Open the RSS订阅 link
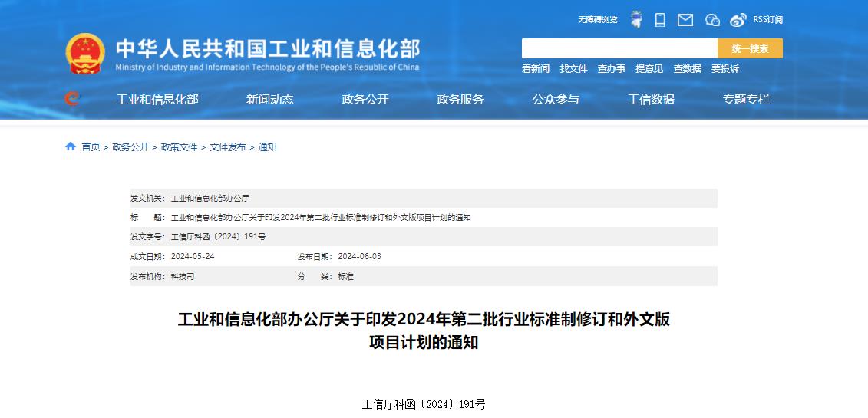Viewport: 868px width, 418px height. coord(767,20)
